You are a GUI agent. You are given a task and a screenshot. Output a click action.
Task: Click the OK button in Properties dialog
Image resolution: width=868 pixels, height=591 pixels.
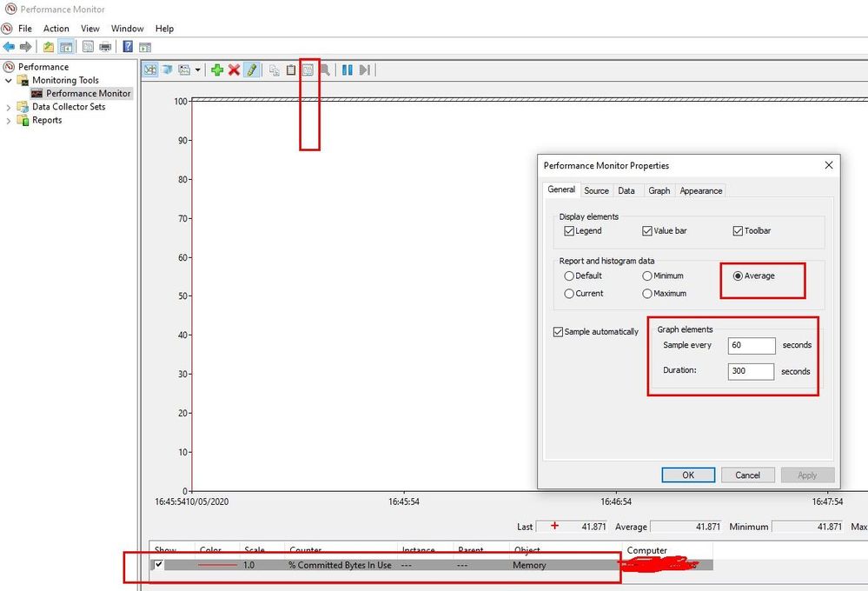[x=688, y=475]
